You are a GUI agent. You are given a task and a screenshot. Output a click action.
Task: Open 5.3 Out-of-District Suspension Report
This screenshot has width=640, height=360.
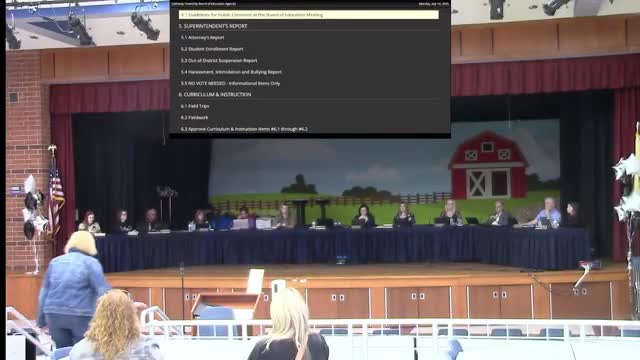coord(219,60)
